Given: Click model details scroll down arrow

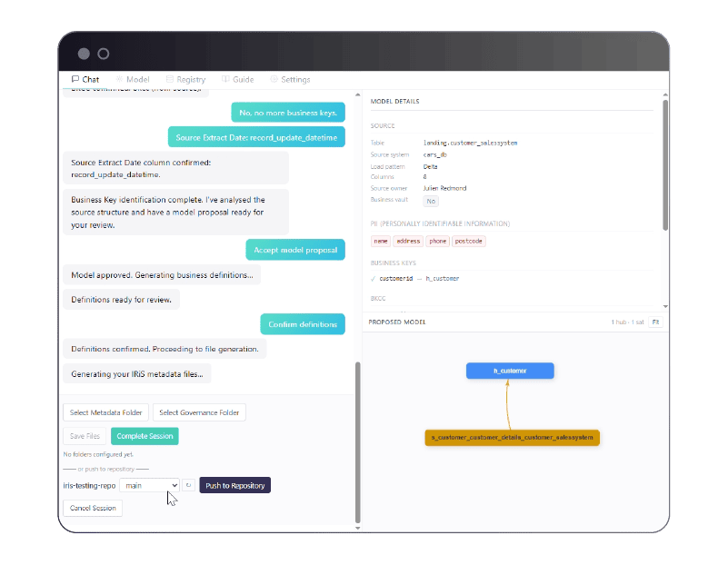Looking at the screenshot, I should coord(665,306).
